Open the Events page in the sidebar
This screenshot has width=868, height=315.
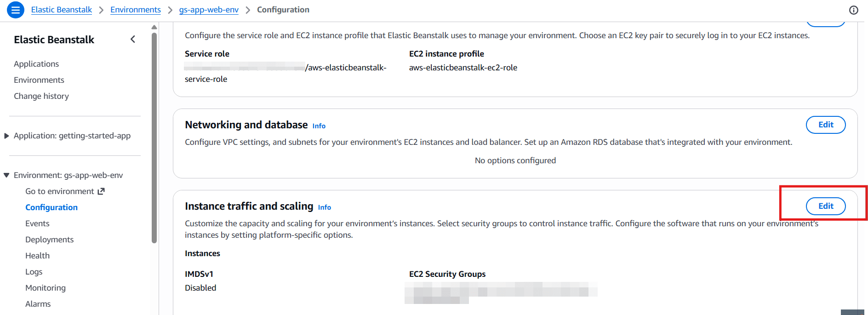pos(37,223)
